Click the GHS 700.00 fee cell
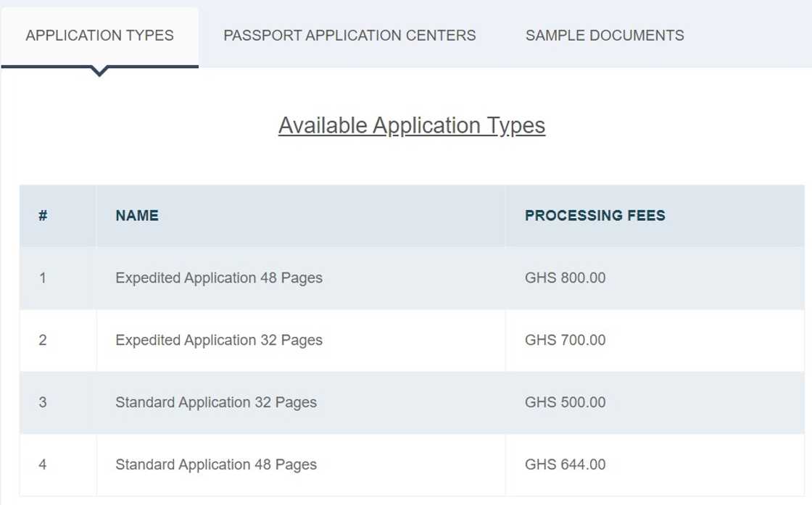Screen dimensions: 812x505 pos(565,340)
